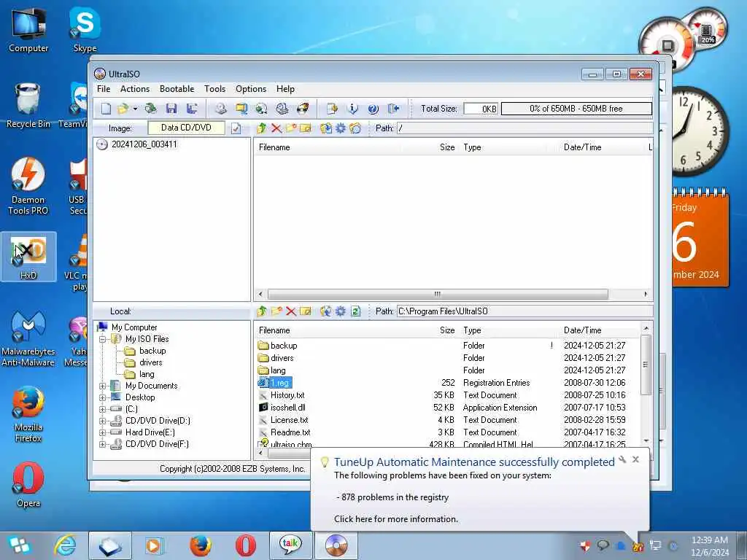
Task: Sort the Local list by the Date/Time column
Action: [582, 330]
